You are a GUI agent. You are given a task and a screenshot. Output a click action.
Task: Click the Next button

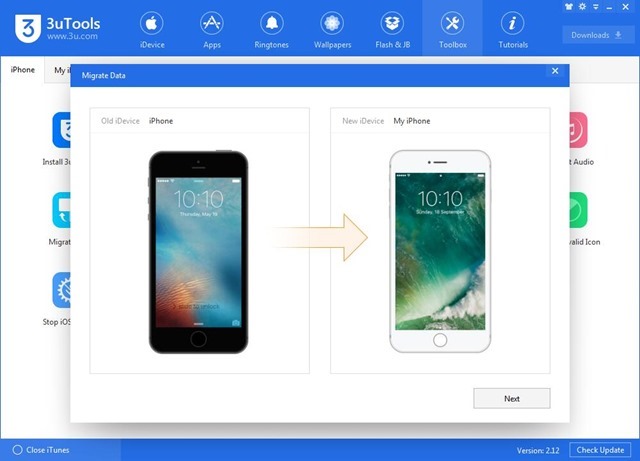pos(512,398)
